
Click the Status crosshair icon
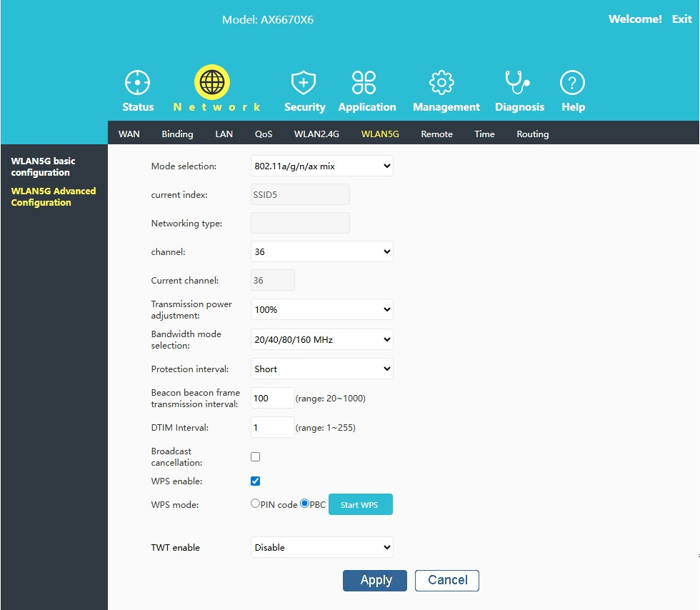[x=137, y=83]
